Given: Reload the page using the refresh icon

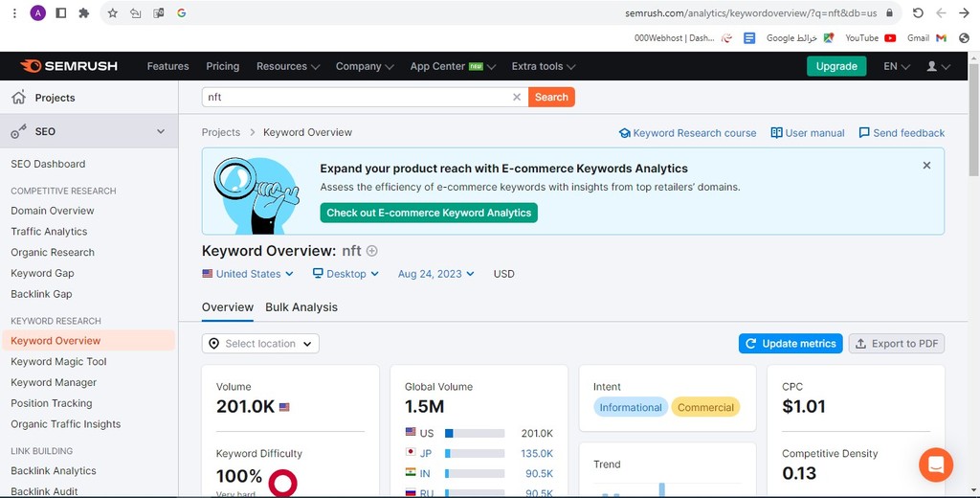Looking at the screenshot, I should click(x=918, y=12).
